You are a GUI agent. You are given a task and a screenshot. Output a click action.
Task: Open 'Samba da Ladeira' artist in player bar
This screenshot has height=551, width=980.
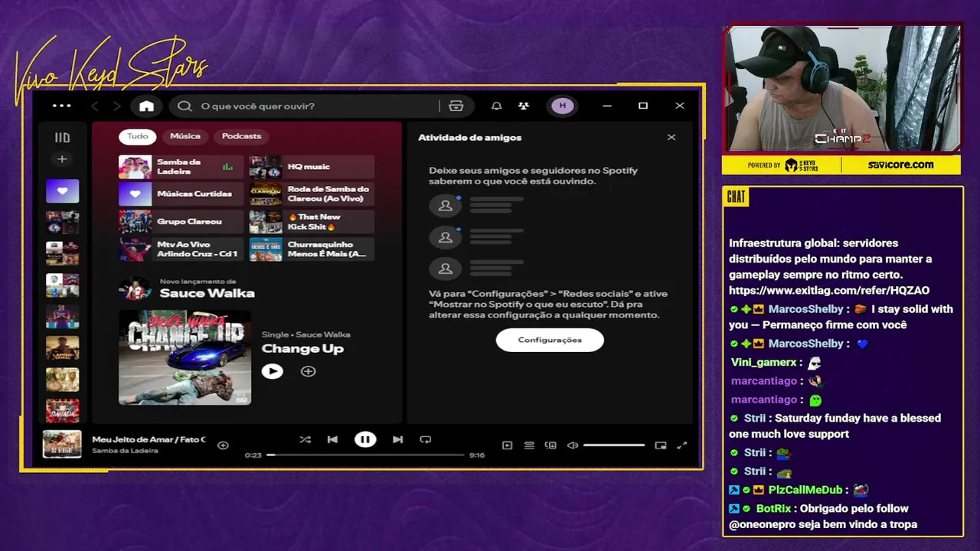(126, 451)
